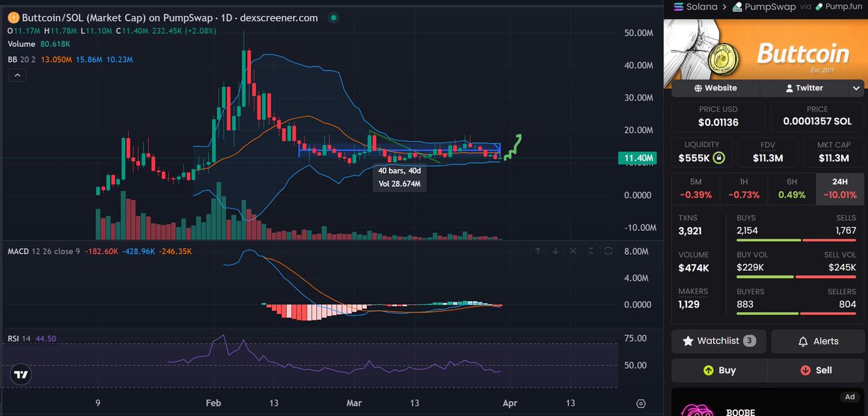Image resolution: width=868 pixels, height=416 pixels.
Task: Click the BB 20 2 indicator legend
Action: (71, 59)
